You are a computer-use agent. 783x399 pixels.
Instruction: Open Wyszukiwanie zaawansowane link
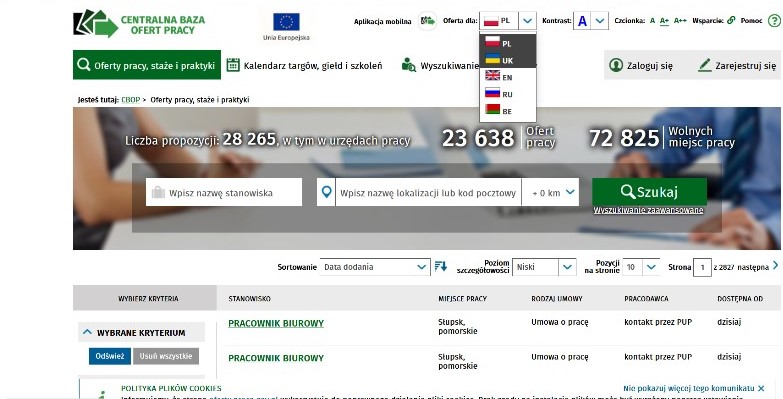point(648,210)
